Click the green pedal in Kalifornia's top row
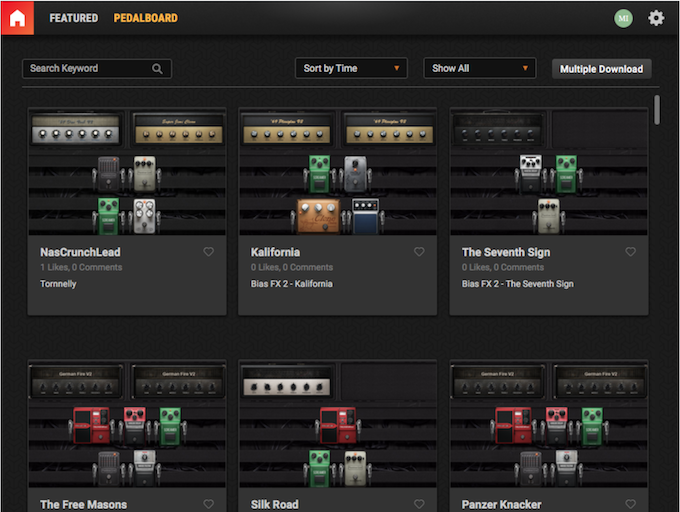 point(320,173)
